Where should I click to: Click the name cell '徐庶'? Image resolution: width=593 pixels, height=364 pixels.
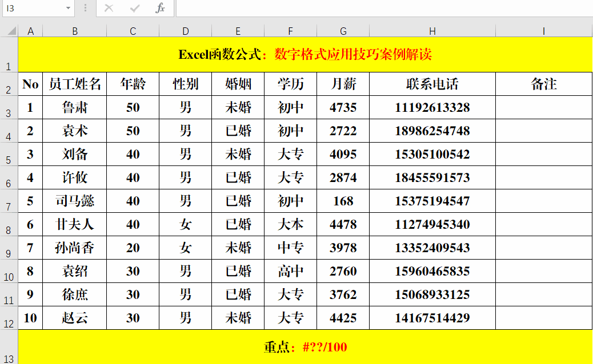point(75,295)
